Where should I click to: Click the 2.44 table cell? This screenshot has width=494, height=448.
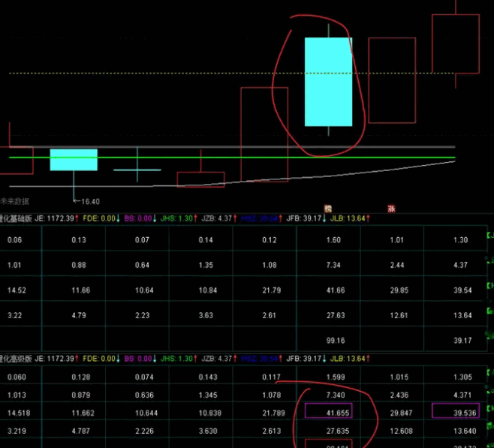[397, 265]
